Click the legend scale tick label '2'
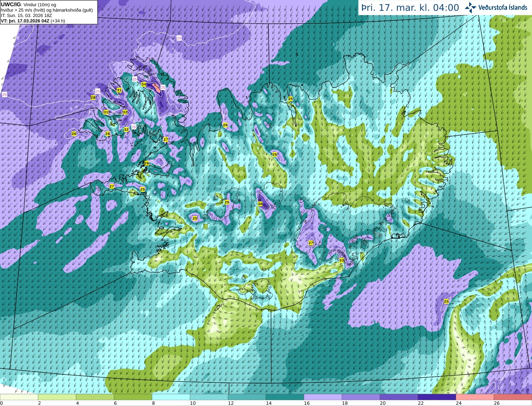This screenshot has height=406, width=532. tap(39, 403)
